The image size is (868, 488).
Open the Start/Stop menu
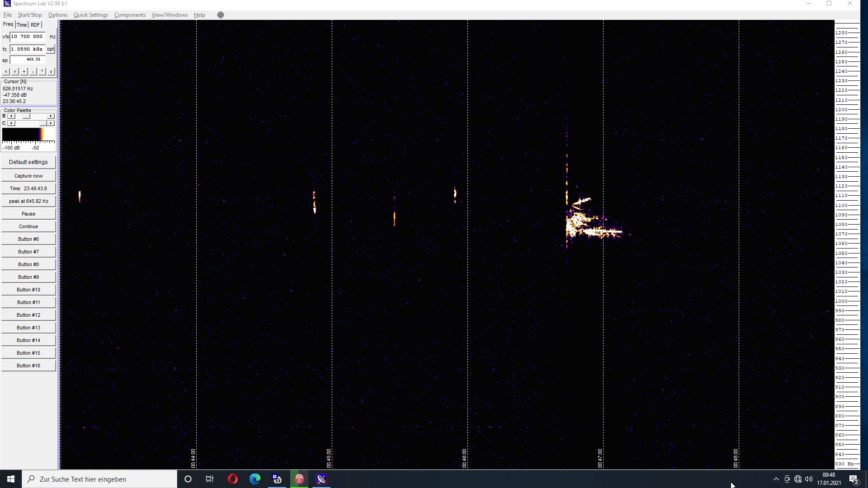click(30, 15)
